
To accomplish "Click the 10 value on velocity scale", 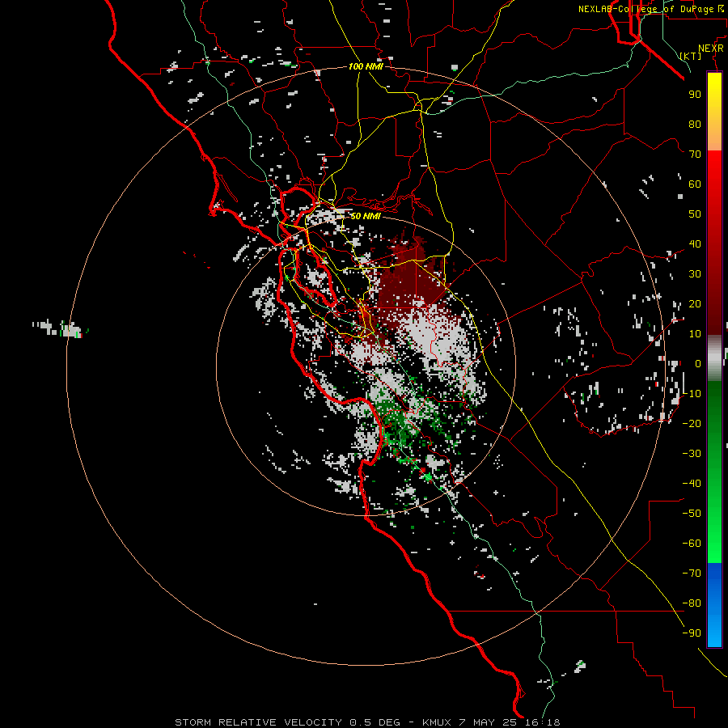I will click(695, 334).
